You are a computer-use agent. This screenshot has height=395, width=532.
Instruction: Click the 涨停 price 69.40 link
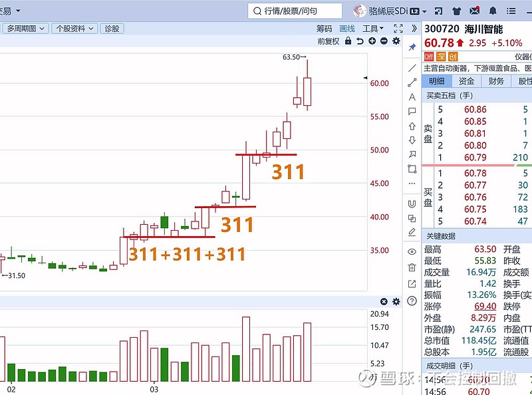(x=485, y=306)
